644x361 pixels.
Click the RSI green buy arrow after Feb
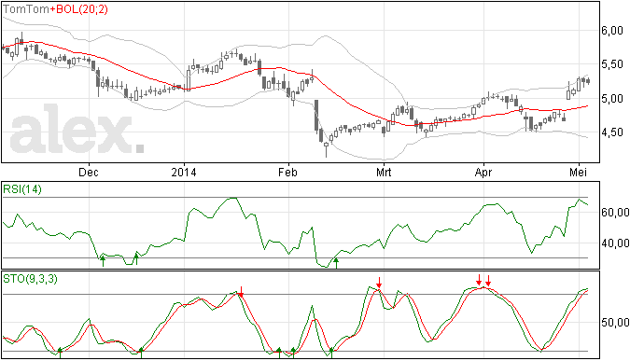pyautogui.click(x=336, y=263)
